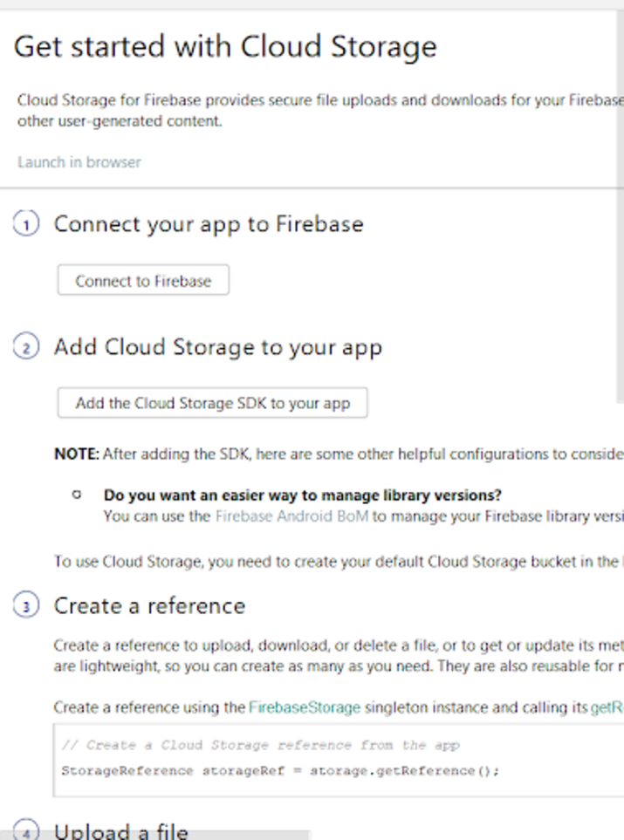624x840 pixels.
Task: Click the Get started with Cloud Storage title
Action: pos(225,46)
